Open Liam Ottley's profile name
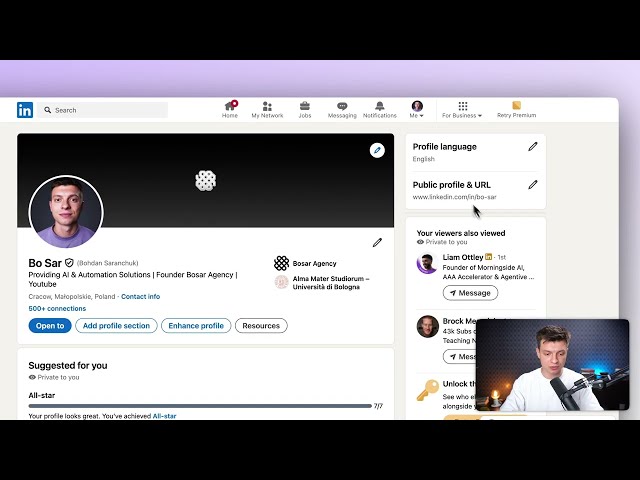The width and height of the screenshot is (640, 480). pyautogui.click(x=463, y=257)
